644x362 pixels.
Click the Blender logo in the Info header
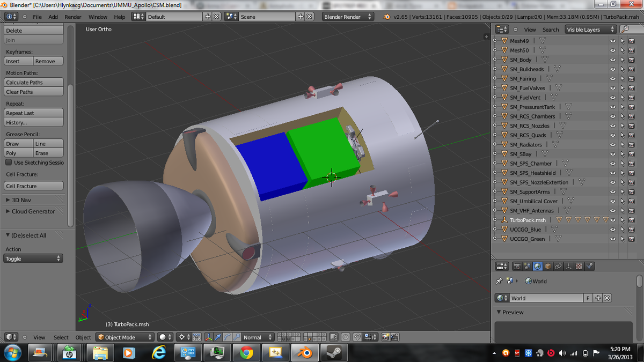pos(386,17)
